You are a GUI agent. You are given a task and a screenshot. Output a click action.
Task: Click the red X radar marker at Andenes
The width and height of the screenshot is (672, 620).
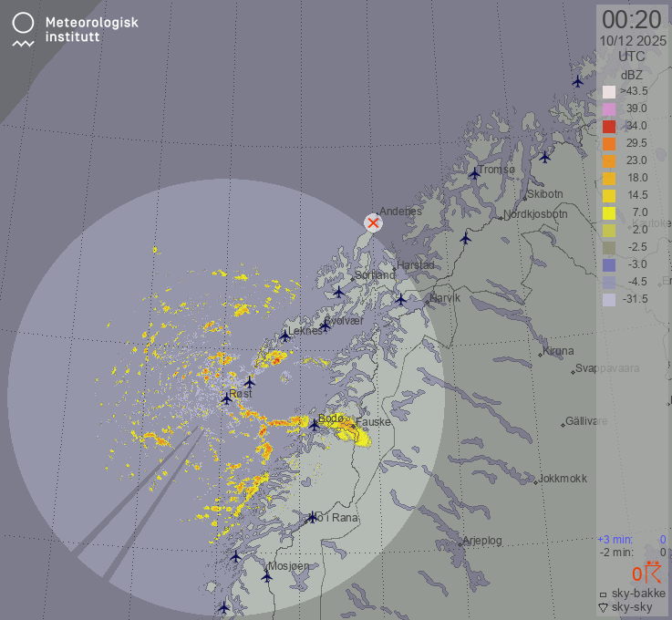[373, 223]
